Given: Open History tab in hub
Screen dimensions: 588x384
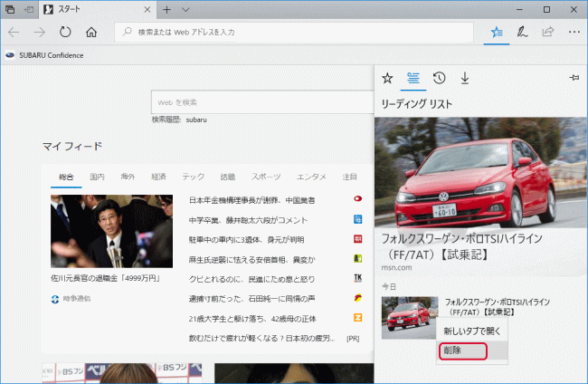Looking at the screenshot, I should (439, 78).
